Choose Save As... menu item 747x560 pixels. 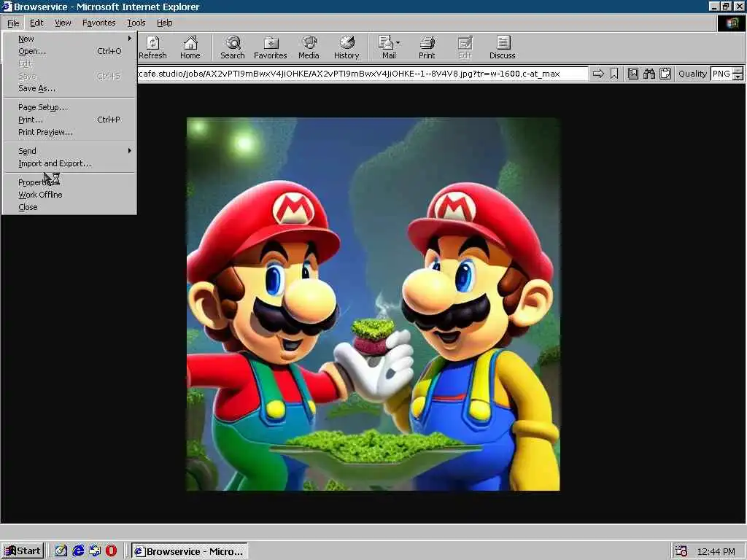[x=69, y=88]
